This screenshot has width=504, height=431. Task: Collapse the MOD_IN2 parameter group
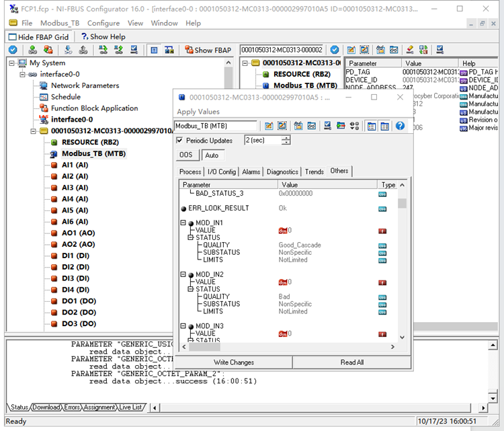point(183,274)
